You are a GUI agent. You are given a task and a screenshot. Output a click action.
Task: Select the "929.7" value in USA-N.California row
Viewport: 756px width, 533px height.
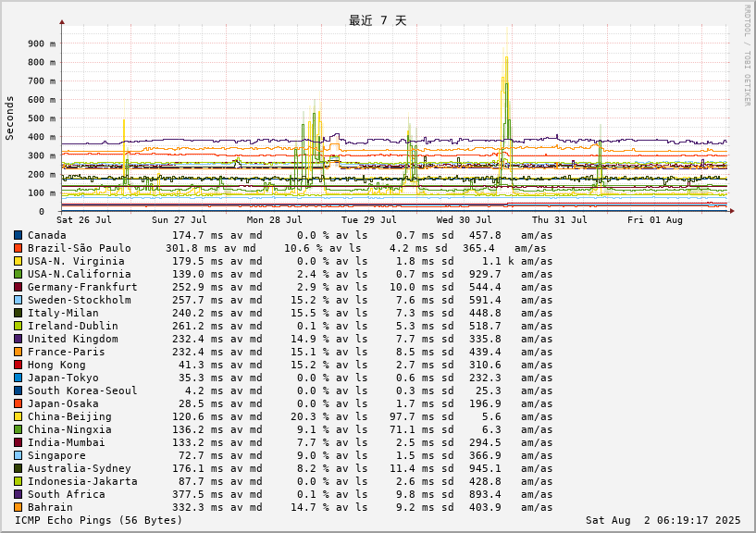pyautogui.click(x=485, y=275)
